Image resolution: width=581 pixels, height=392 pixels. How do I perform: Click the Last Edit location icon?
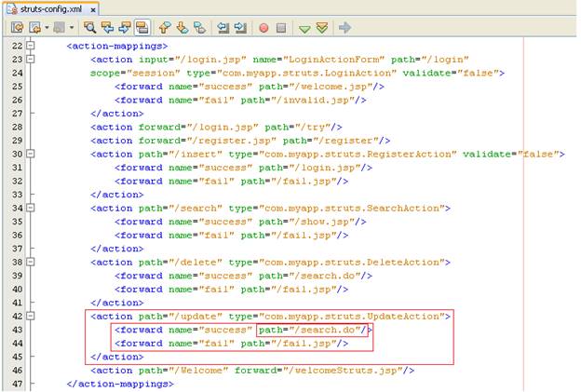click(x=17, y=27)
